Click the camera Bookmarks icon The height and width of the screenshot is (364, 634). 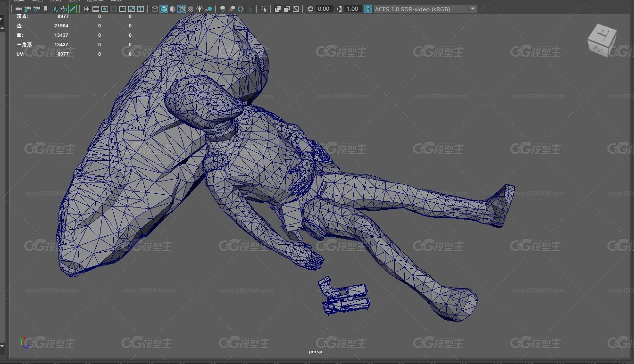(46, 9)
